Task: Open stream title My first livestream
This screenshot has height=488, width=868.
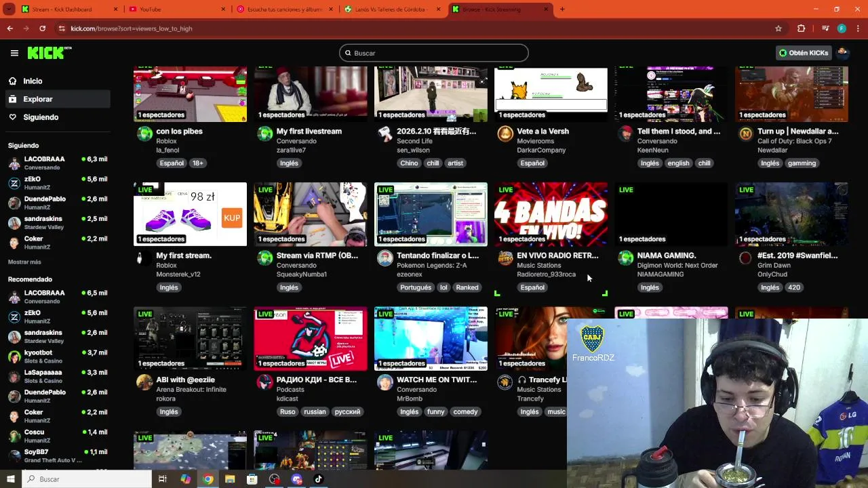Action: tap(309, 131)
